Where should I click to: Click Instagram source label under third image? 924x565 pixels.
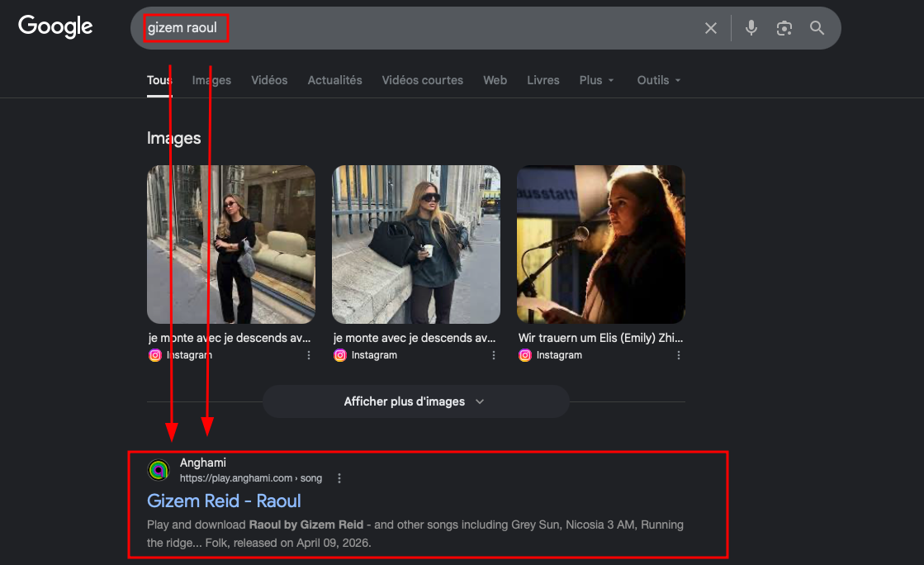pos(559,355)
